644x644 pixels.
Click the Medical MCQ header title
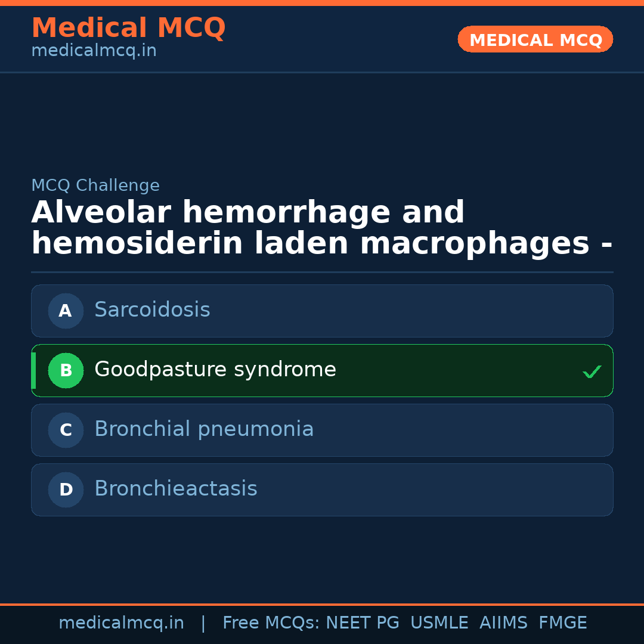coord(128,28)
